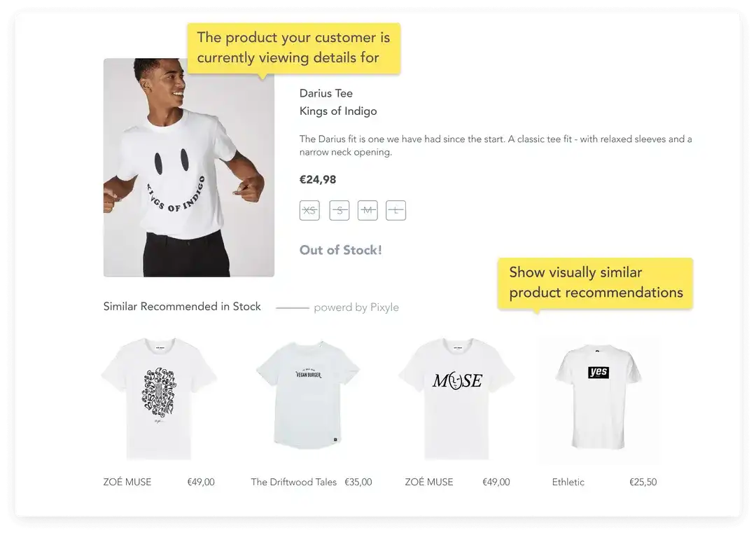This screenshot has height=535, width=756.
Task: Click the first ZOÉ MUSE brand label
Action: pyautogui.click(x=127, y=482)
